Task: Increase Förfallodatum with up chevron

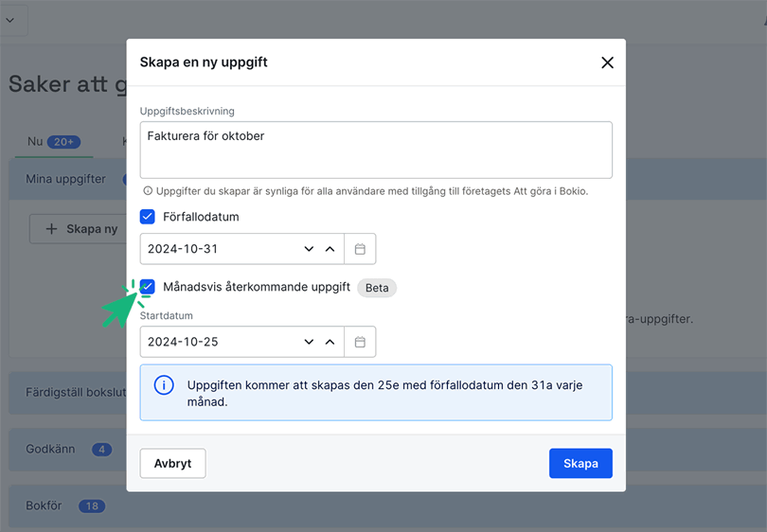Action: tap(330, 249)
